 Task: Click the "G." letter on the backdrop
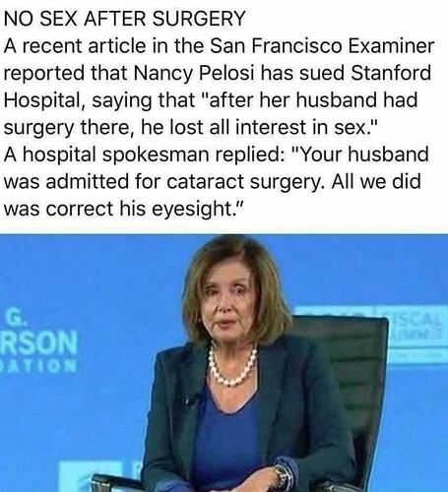(x=15, y=320)
